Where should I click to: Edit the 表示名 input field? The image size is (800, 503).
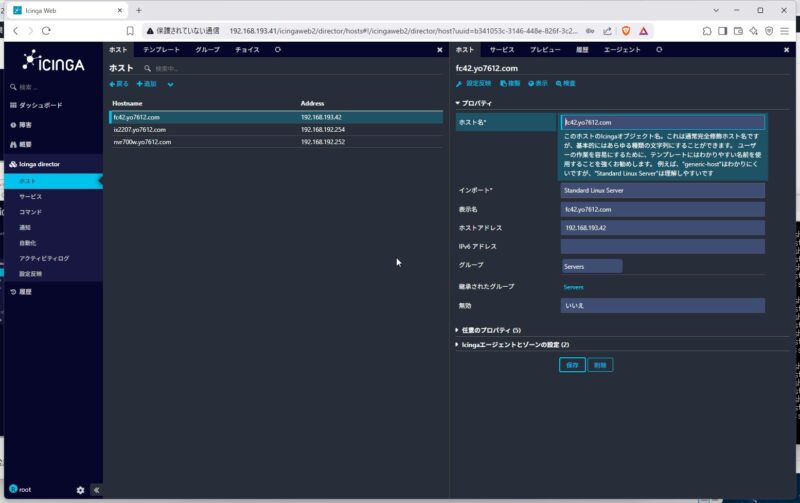pos(663,209)
